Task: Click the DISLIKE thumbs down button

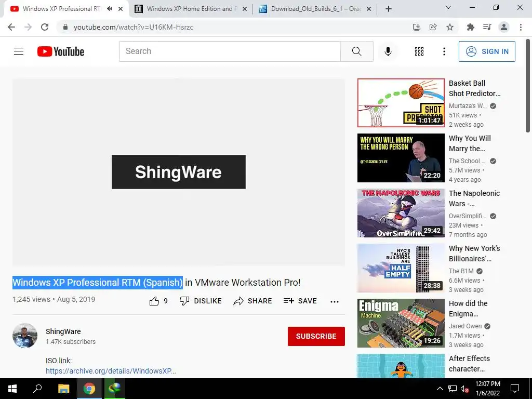Action: click(x=201, y=301)
